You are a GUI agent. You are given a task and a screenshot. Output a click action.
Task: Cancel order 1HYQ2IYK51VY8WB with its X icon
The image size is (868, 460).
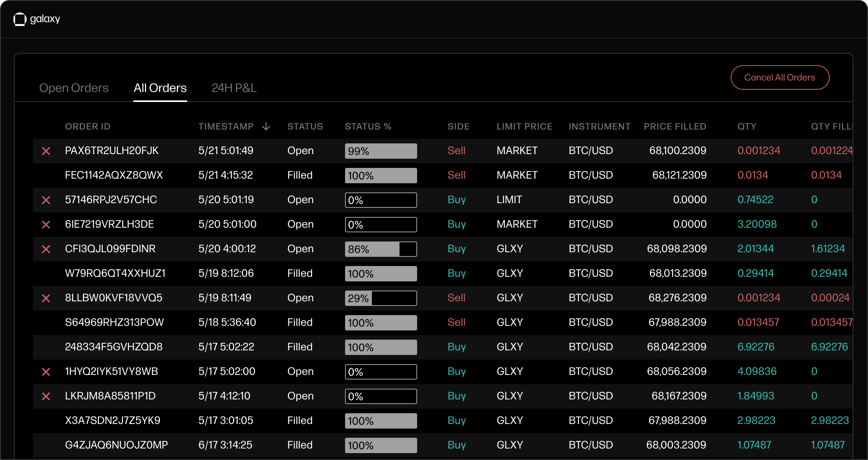[46, 372]
